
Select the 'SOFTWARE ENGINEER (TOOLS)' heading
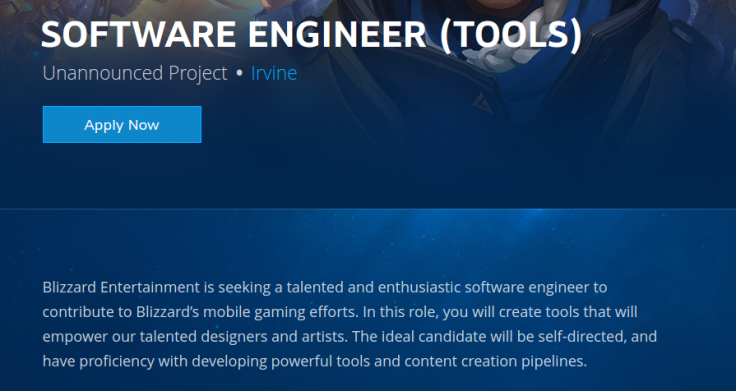(x=312, y=35)
